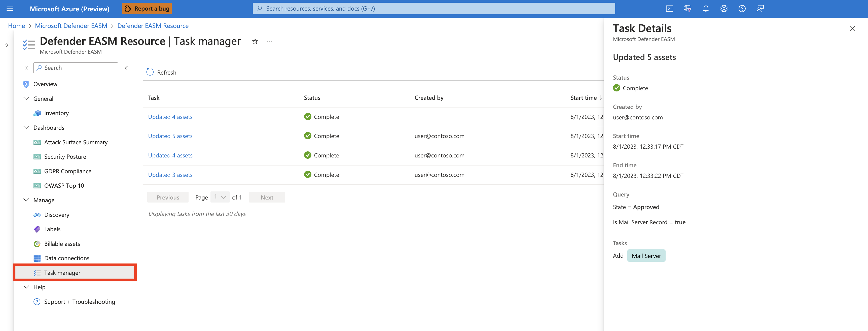This screenshot has width=868, height=331.
Task: Click the Updated 5 assets task link
Action: click(x=170, y=136)
